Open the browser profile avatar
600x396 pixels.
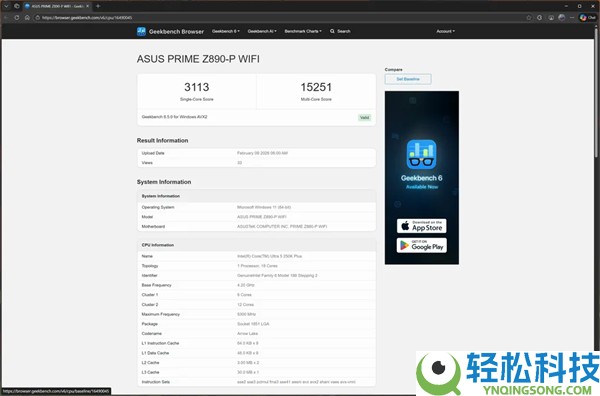tap(562, 18)
